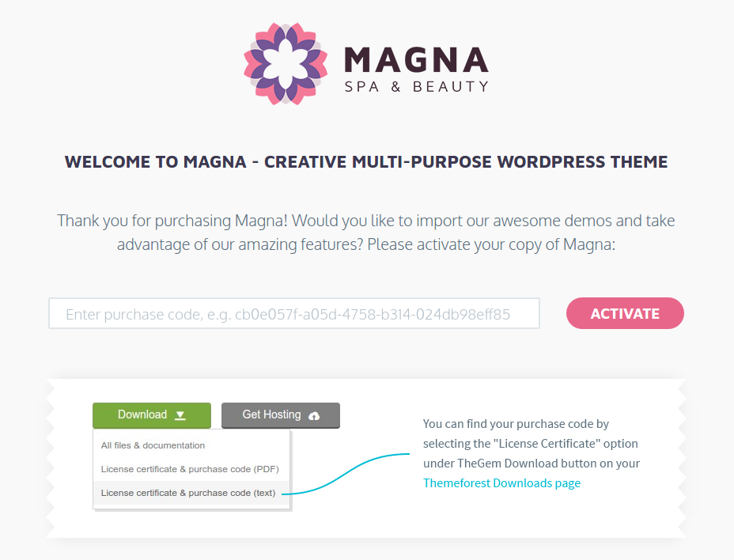734x560 pixels.
Task: Activate the theme with ACTIVATE button
Action: click(625, 313)
